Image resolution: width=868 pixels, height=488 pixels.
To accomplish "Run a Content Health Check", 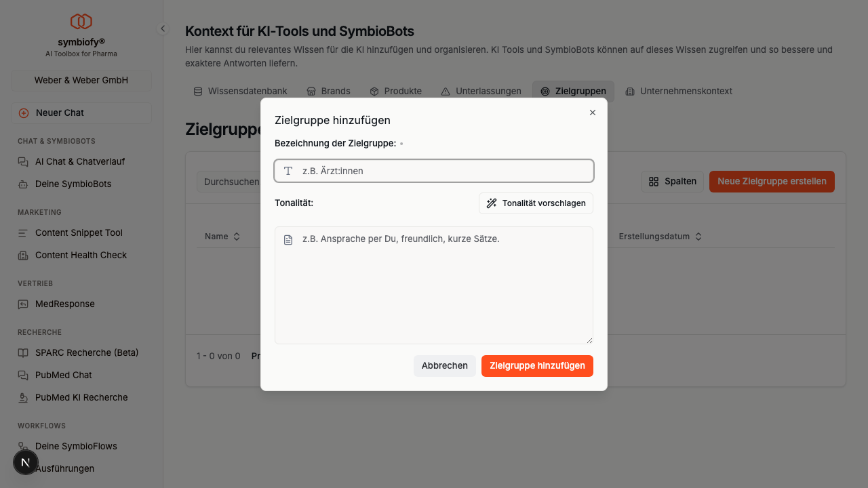I will 81,255.
